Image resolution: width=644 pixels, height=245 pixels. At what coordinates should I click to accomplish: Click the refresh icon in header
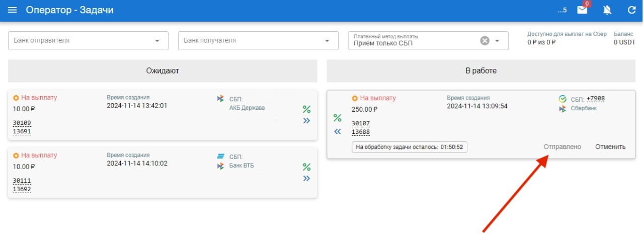tap(632, 10)
